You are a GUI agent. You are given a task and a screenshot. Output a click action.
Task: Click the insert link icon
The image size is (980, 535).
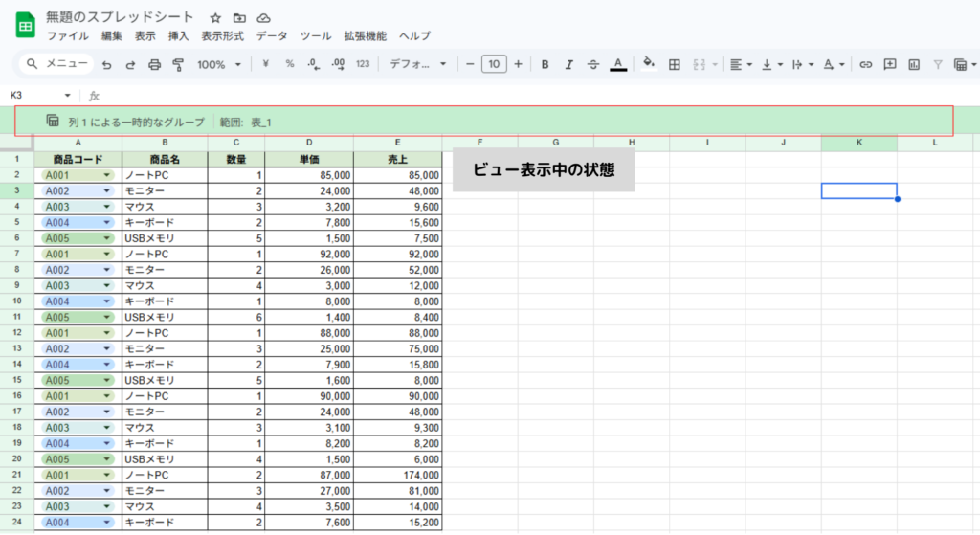click(865, 65)
